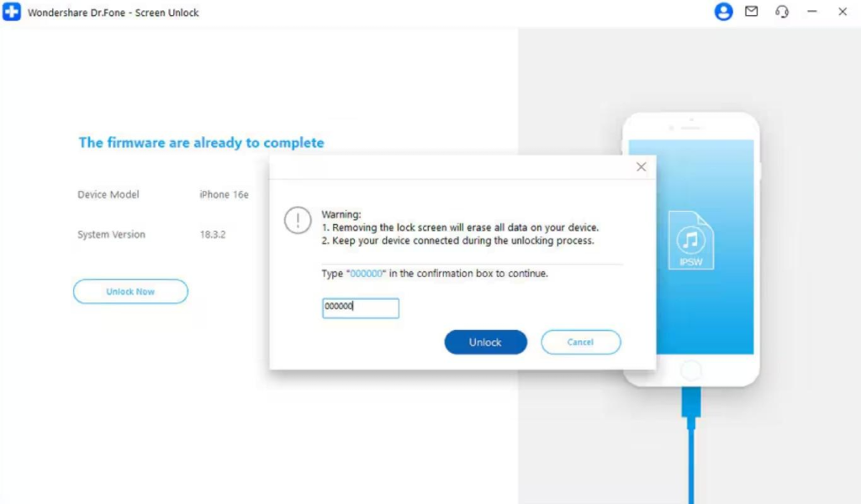Viewport: 861px width, 504px height.
Task: Click the exclamation warning icon
Action: 298,220
